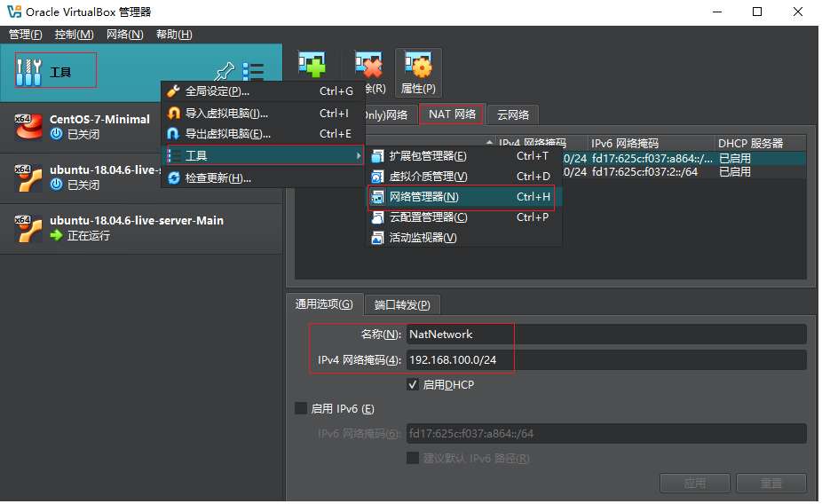Click the greyed IPv6 网络掩码(6) field
Viewport: 822px width, 504px height.
click(606, 433)
